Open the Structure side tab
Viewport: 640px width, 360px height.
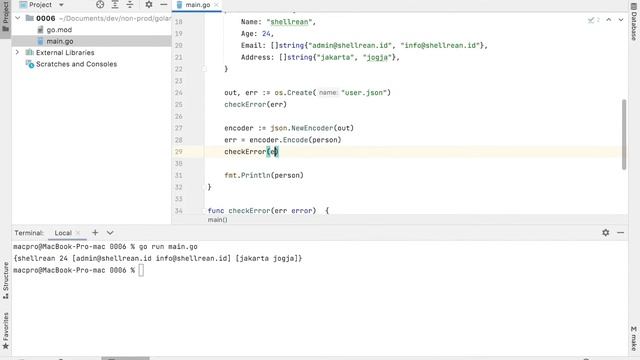(5, 281)
